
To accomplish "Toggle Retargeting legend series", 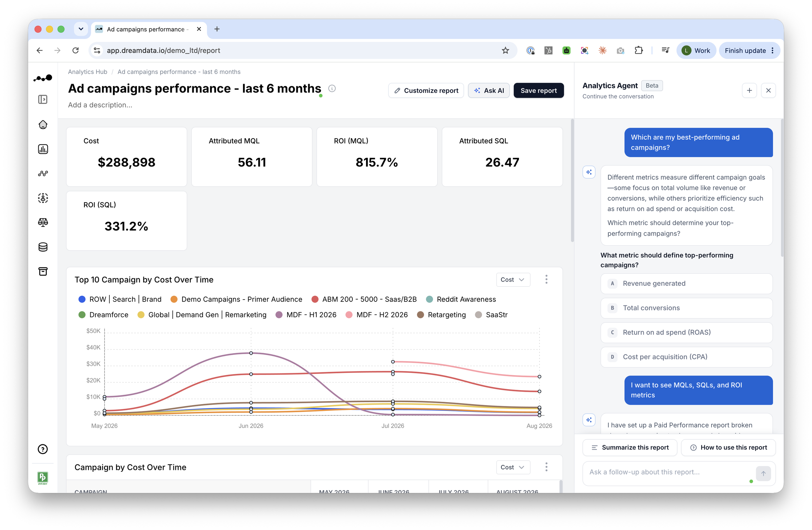I will click(441, 315).
